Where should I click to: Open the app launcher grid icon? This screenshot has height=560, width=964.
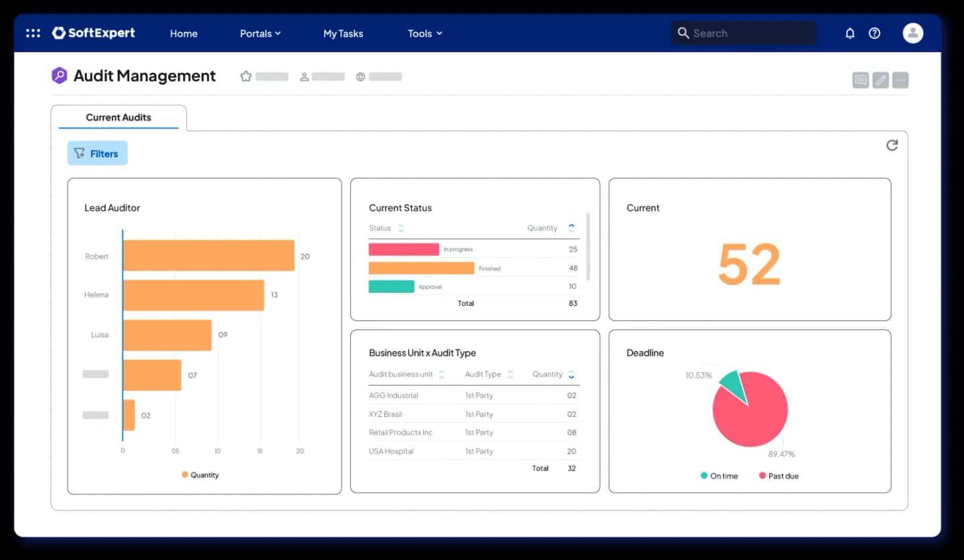click(33, 33)
